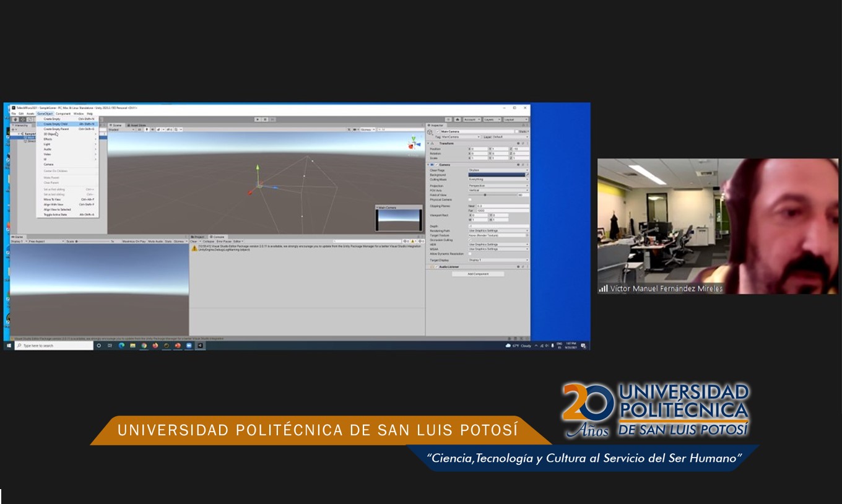Click the Add Component button
This screenshot has width=842, height=504.
[477, 274]
